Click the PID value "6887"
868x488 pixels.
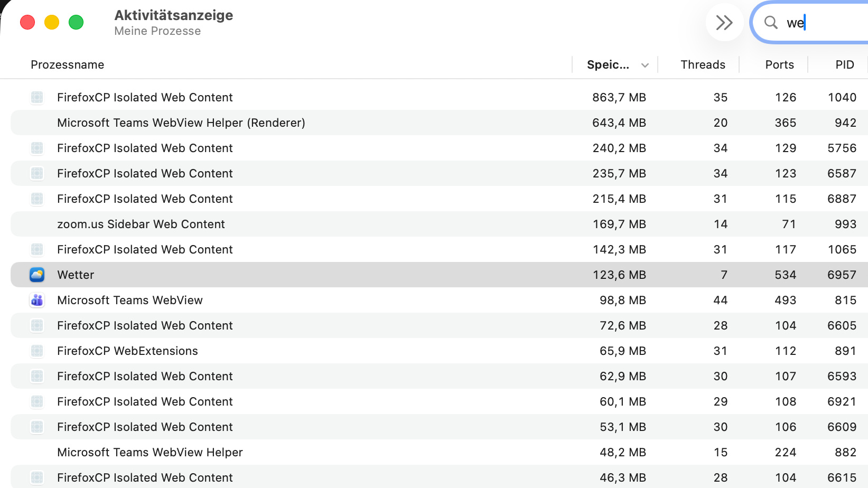842,199
